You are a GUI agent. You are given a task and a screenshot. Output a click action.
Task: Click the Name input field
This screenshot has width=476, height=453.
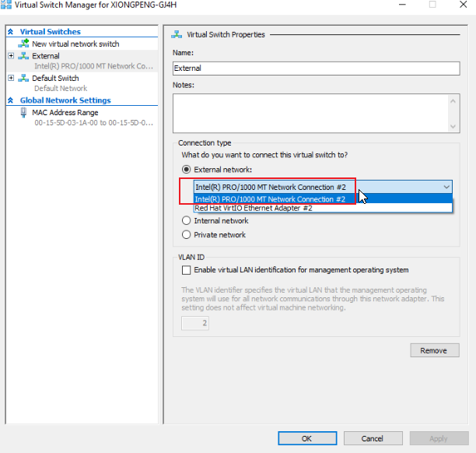point(317,68)
